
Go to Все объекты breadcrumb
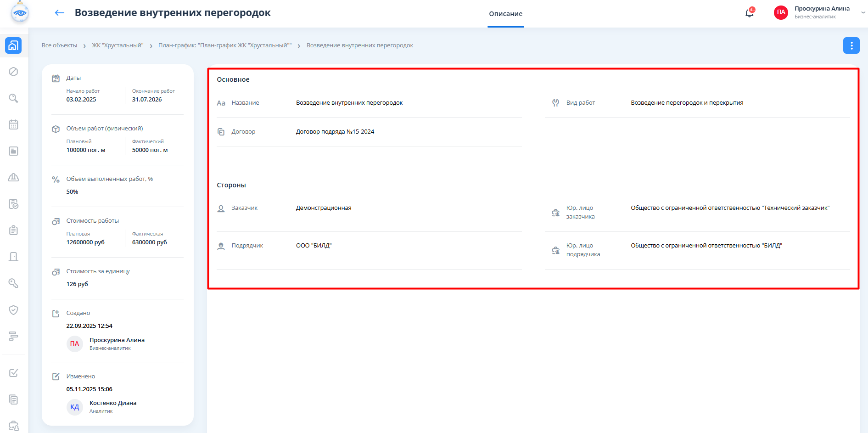tap(59, 45)
